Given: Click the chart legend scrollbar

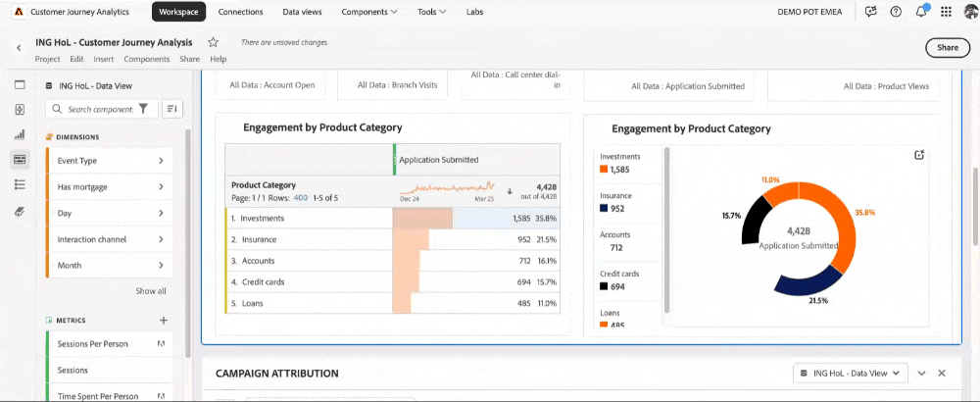Looking at the screenshot, I should pyautogui.click(x=666, y=230).
